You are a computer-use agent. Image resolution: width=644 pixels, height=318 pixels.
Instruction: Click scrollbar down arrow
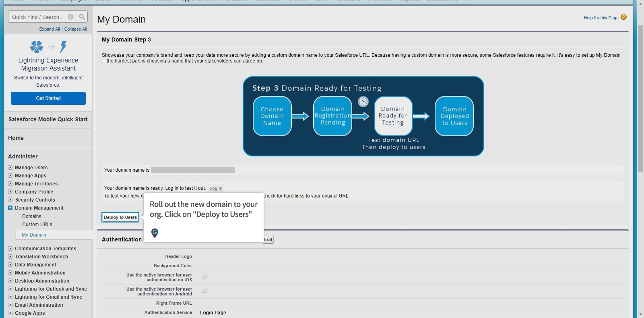pyautogui.click(x=640, y=314)
